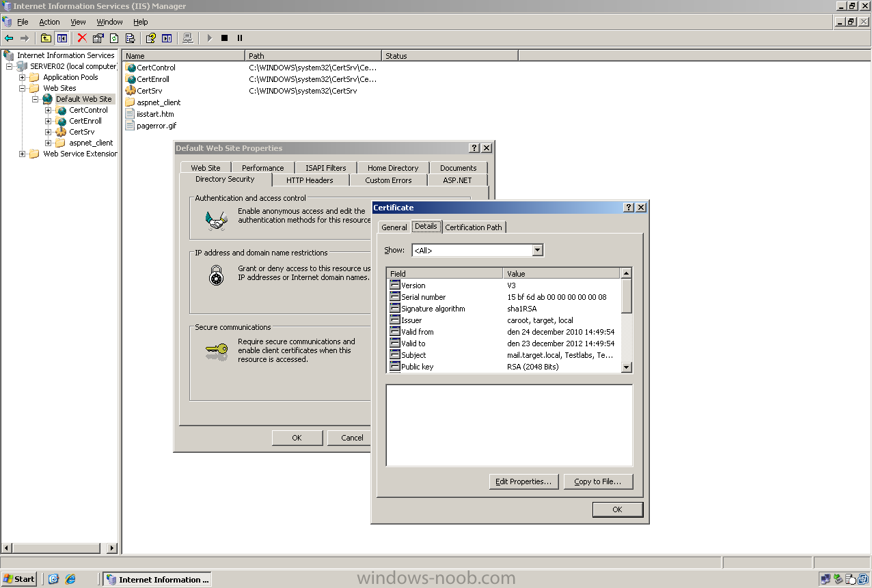The image size is (872, 588).
Task: Toggle Show/Hide Action Pane toolbar icon
Action: pos(167,38)
